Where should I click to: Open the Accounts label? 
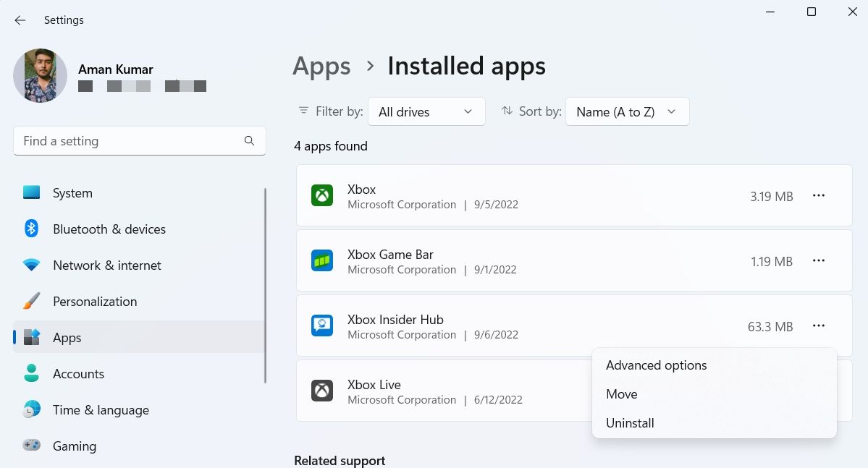78,374
